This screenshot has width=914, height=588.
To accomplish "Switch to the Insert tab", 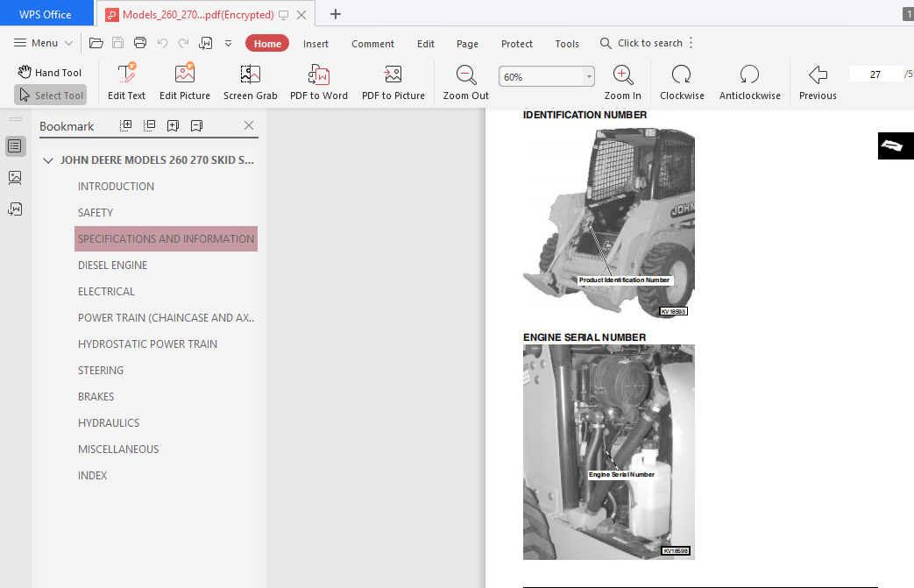I will click(x=316, y=44).
